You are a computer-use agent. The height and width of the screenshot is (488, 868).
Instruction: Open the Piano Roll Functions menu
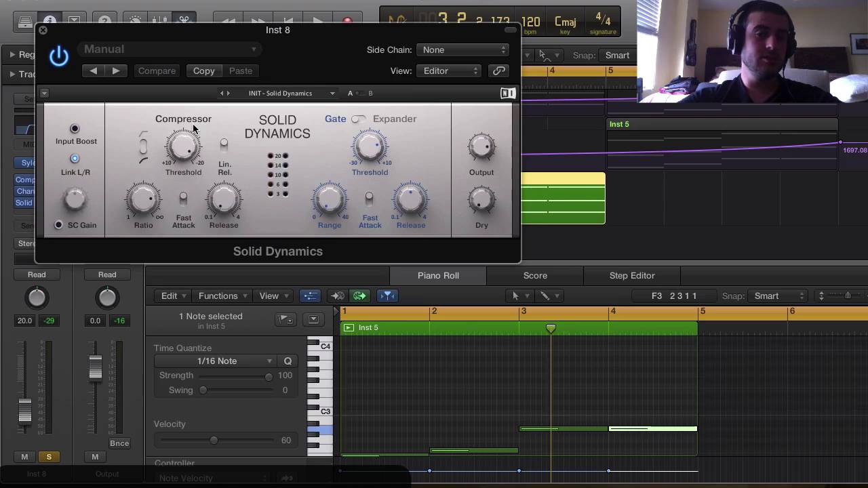(222, 296)
